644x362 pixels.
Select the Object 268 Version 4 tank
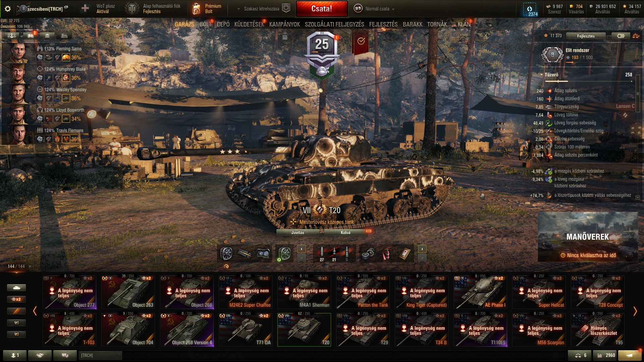point(187,329)
